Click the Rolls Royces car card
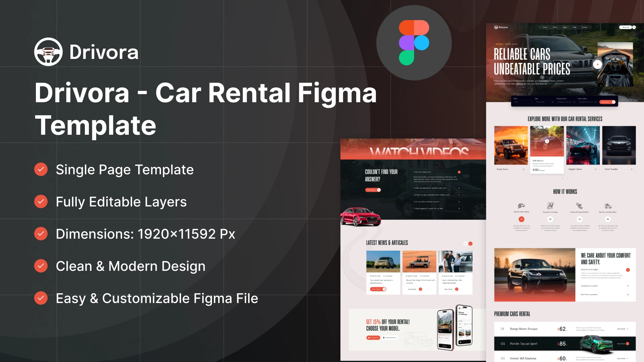Screen dimensions: 644x362 pyautogui.click(x=547, y=149)
